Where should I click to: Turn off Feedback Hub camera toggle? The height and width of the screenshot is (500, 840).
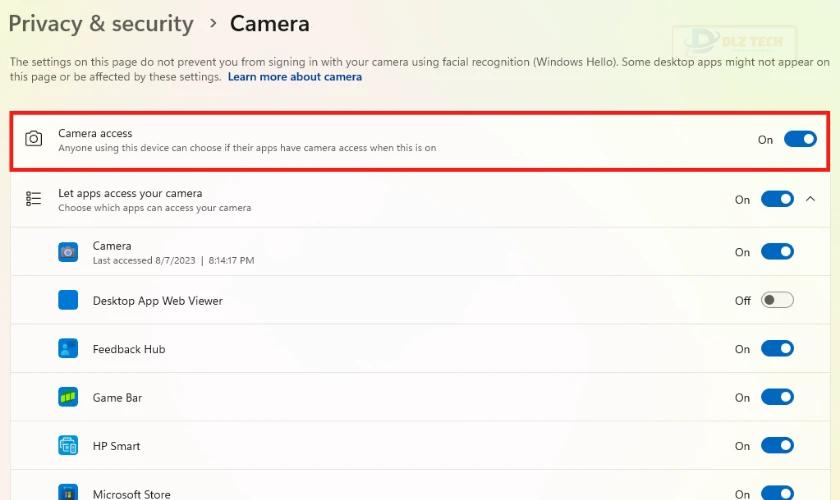(777, 349)
